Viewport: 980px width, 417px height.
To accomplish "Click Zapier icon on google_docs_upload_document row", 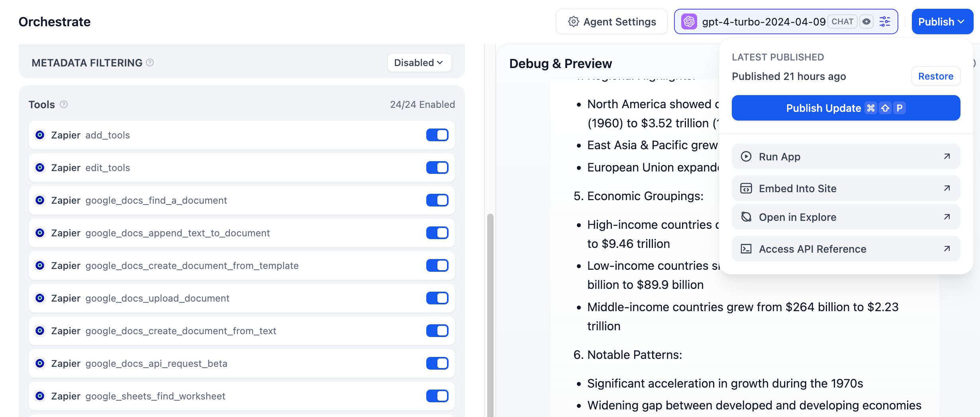I will (x=40, y=298).
